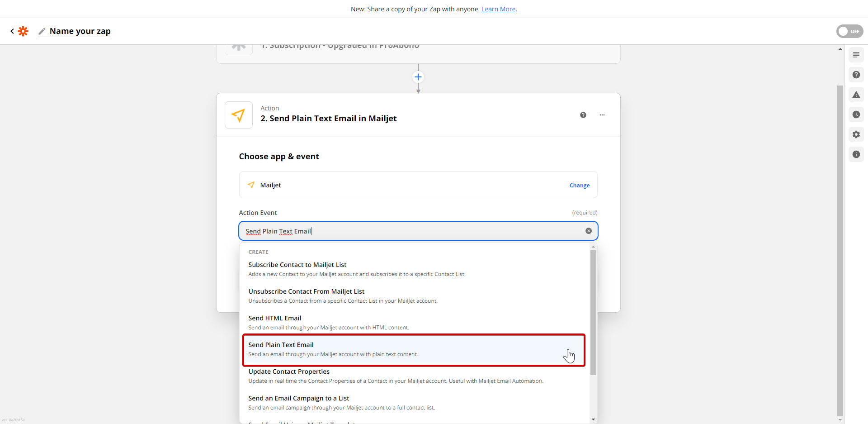Screen dimensions: 868x424
Task: Click the pencil edit icon beside zap name
Action: click(42, 31)
